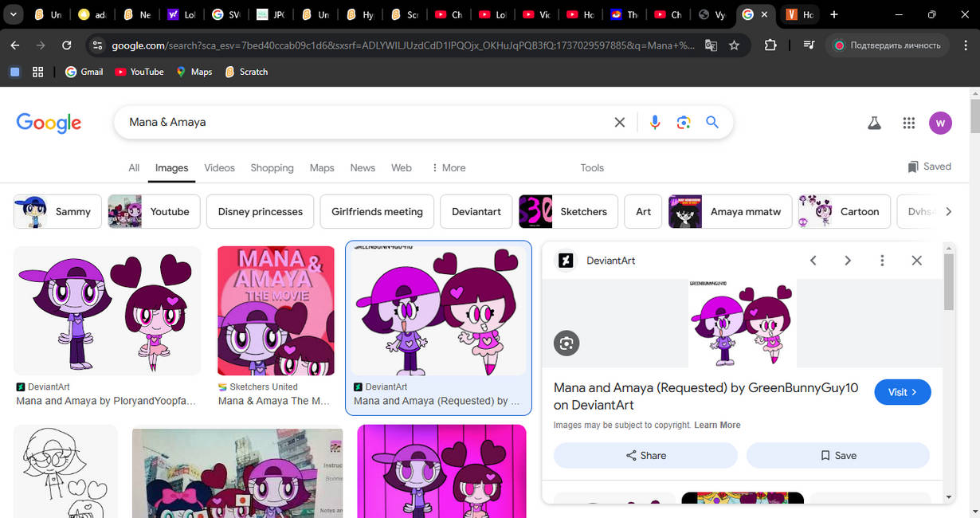980x518 pixels.
Task: Open the Google apps grid
Action: pos(908,123)
